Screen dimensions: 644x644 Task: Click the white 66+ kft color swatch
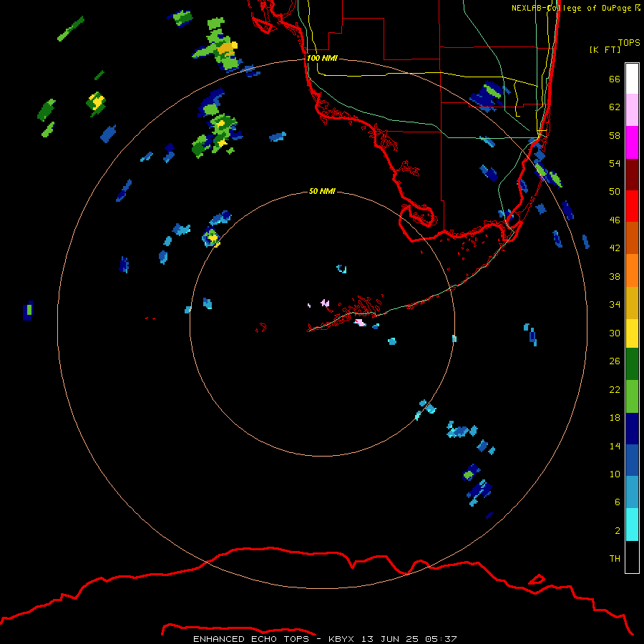[x=632, y=79]
